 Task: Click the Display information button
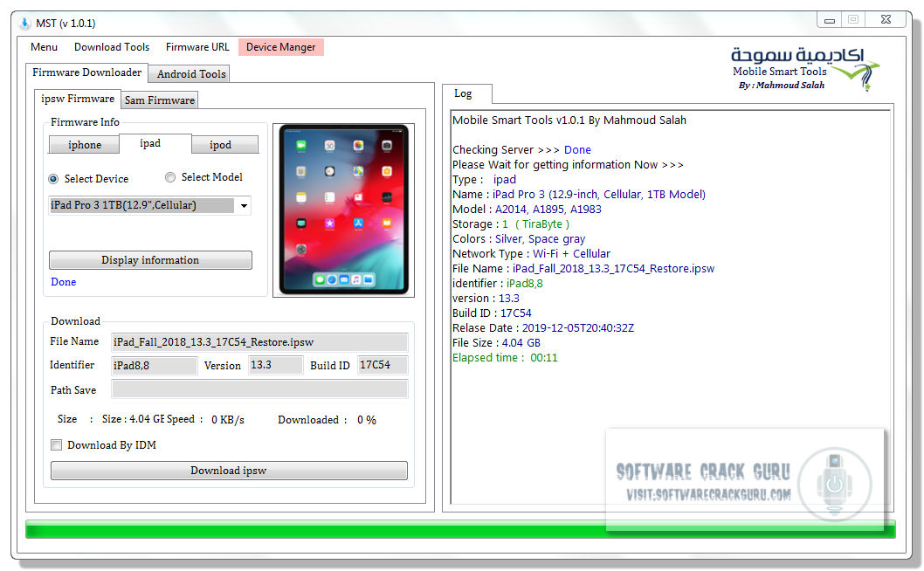150,260
